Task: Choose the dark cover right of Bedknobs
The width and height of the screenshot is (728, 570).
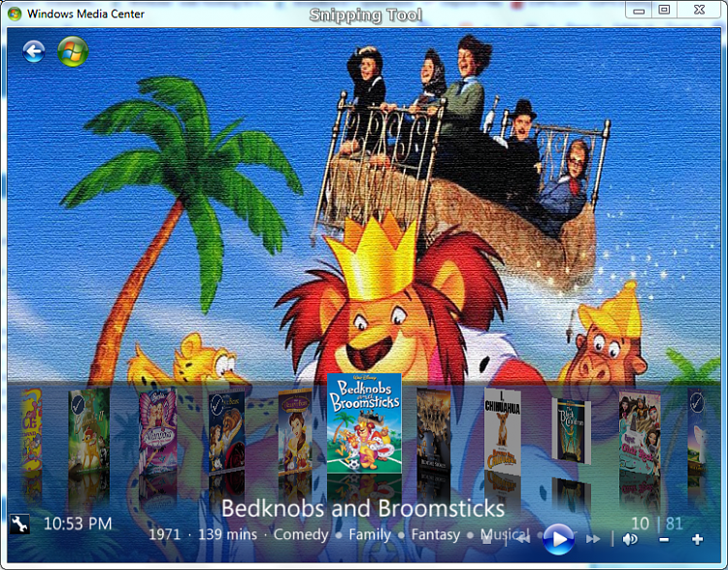Action: click(433, 430)
